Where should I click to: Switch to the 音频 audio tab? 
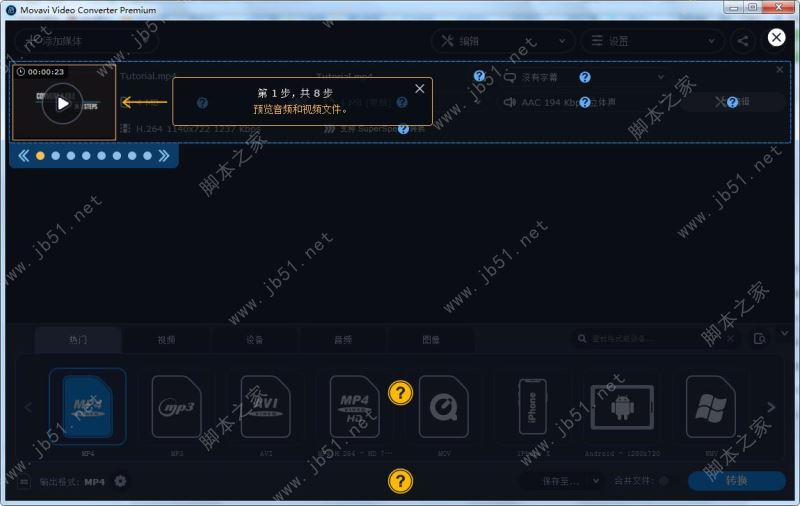point(343,340)
